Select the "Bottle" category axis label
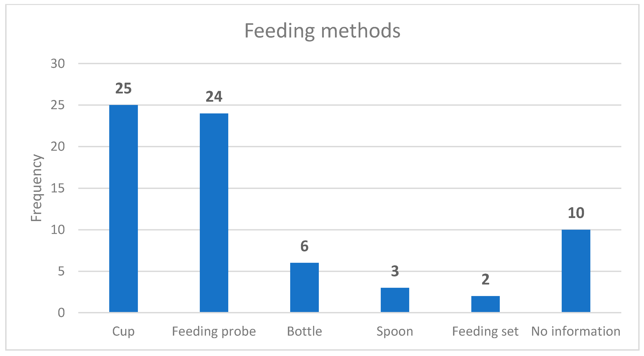This screenshot has height=356, width=644. coord(304,332)
